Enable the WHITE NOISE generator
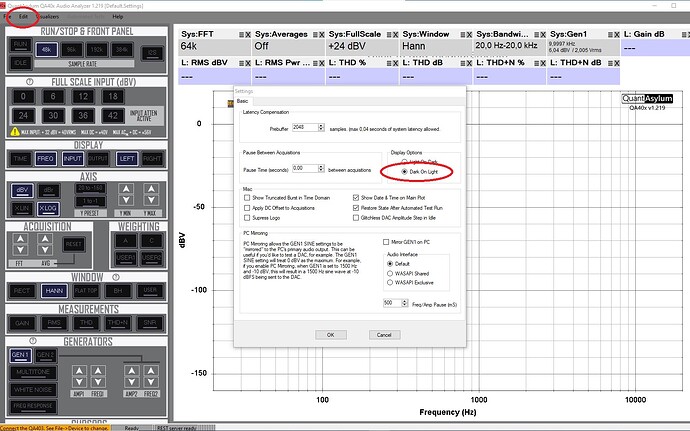The width and height of the screenshot is (690, 431). coord(33,390)
